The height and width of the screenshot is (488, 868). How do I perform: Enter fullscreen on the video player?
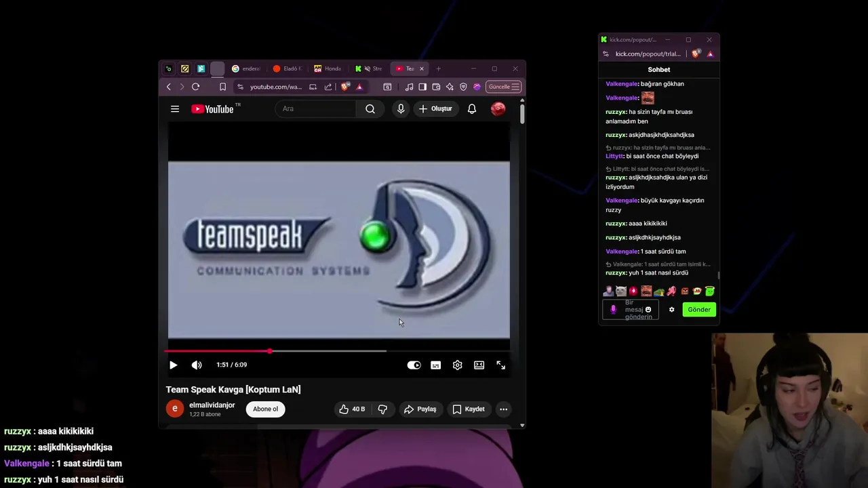[x=501, y=365]
